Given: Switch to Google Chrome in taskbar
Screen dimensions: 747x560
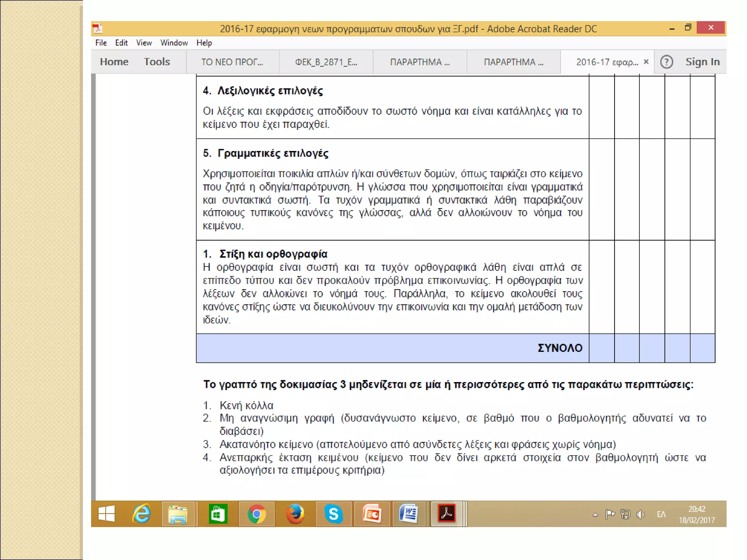Looking at the screenshot, I should click(256, 514).
